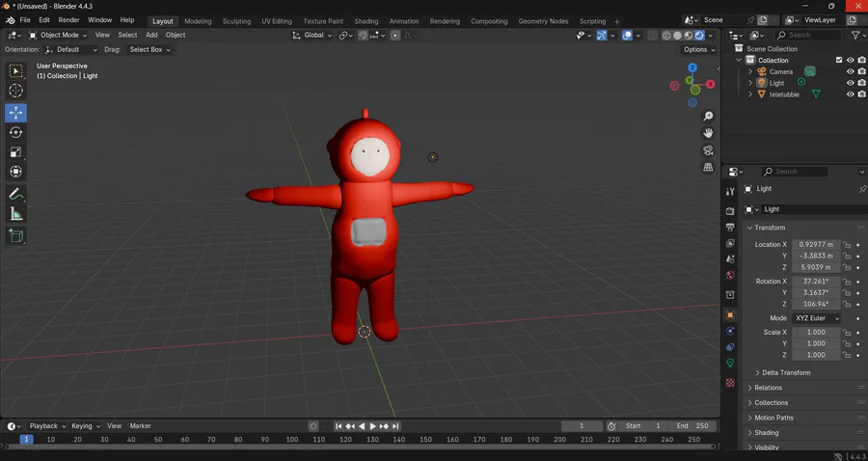Screen dimensions: 868x461
Task: Open the Physics properties tab
Action: tap(730, 331)
